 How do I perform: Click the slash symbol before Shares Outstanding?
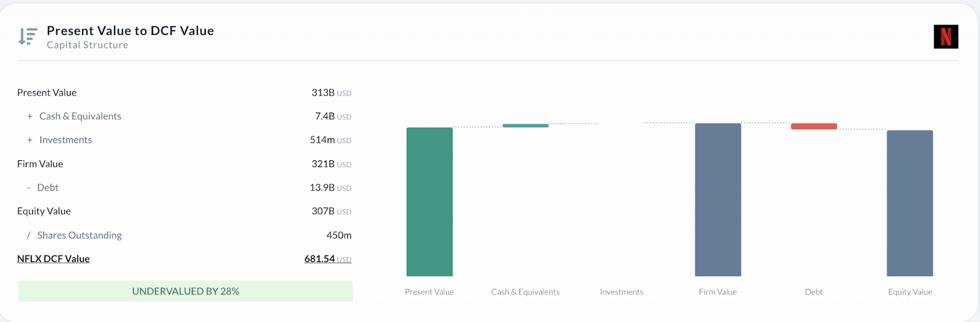28,235
